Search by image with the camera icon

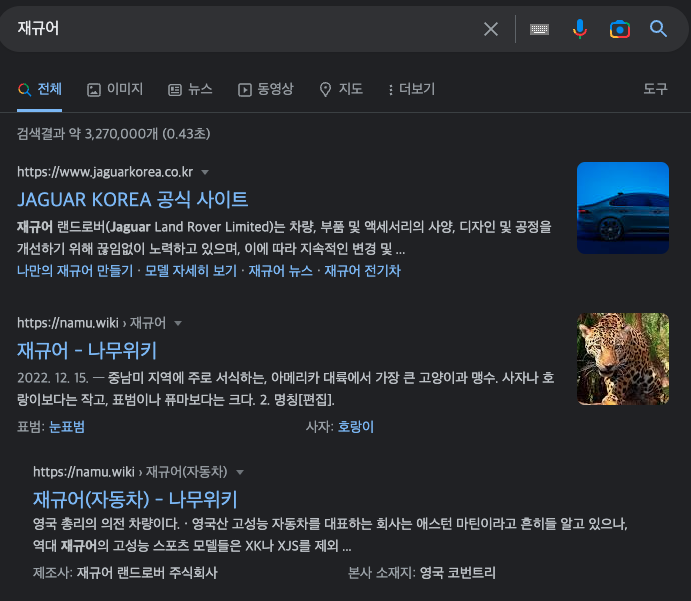pyautogui.click(x=620, y=29)
